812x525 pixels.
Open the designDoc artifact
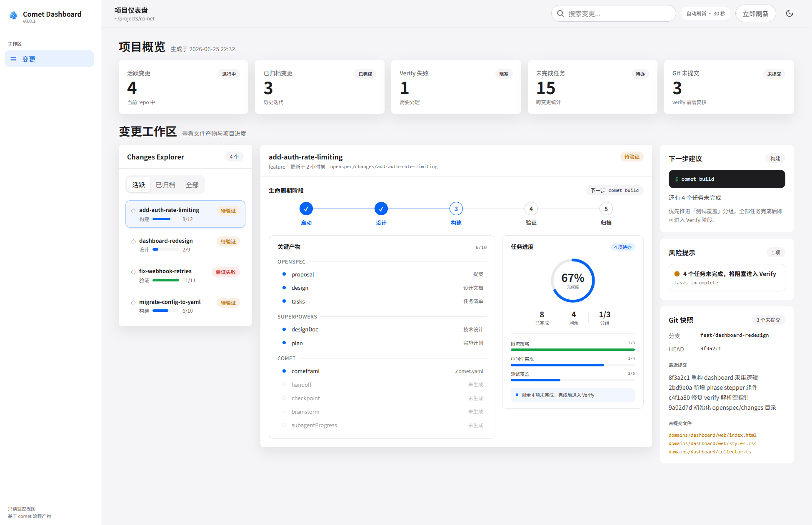pyautogui.click(x=382, y=329)
